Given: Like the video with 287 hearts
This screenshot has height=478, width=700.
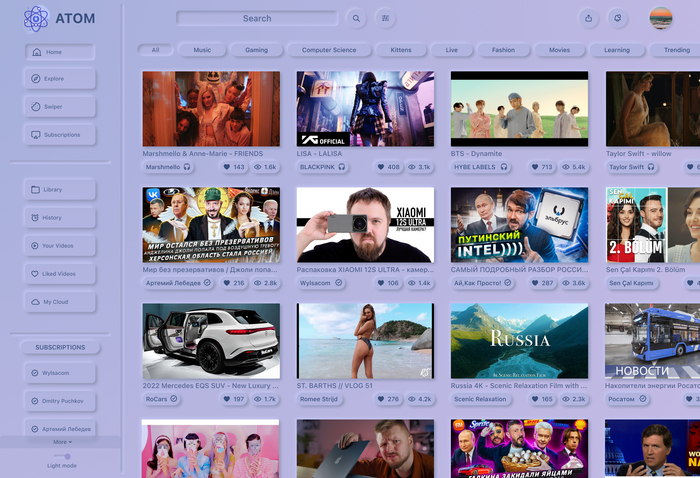Looking at the screenshot, I should (x=535, y=283).
